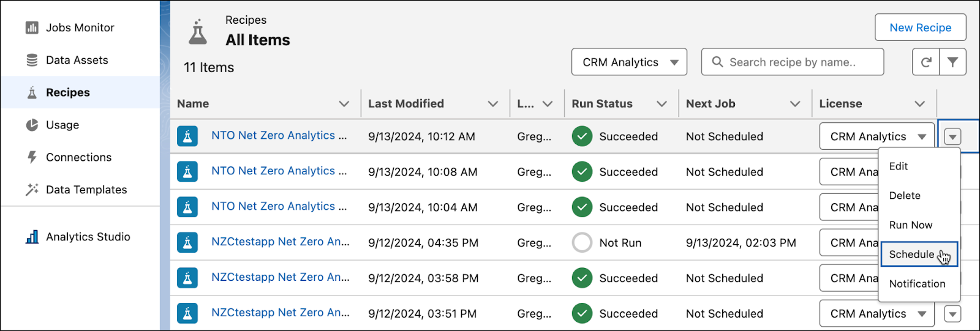Click the Search recipe by name field
This screenshot has width=980, height=331.
[x=792, y=62]
